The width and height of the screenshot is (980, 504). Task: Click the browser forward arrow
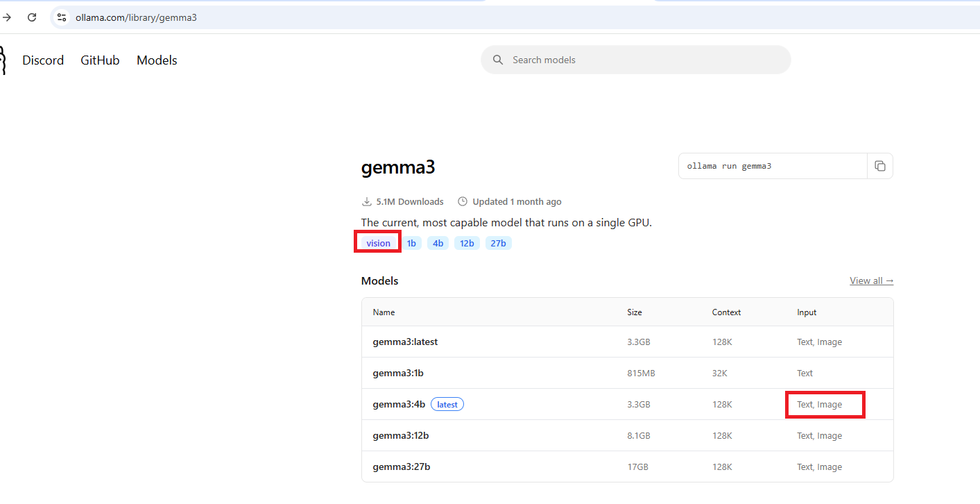click(7, 17)
